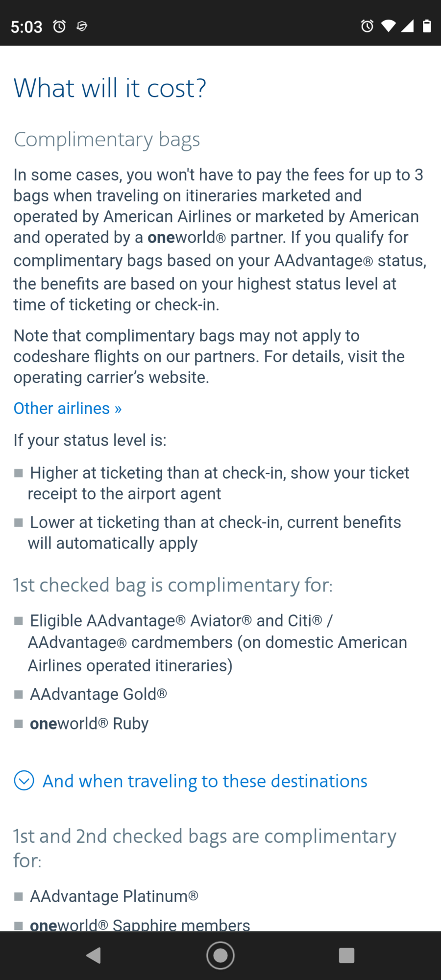
Task: Tap the "What will it cost?" heading
Action: point(110,88)
